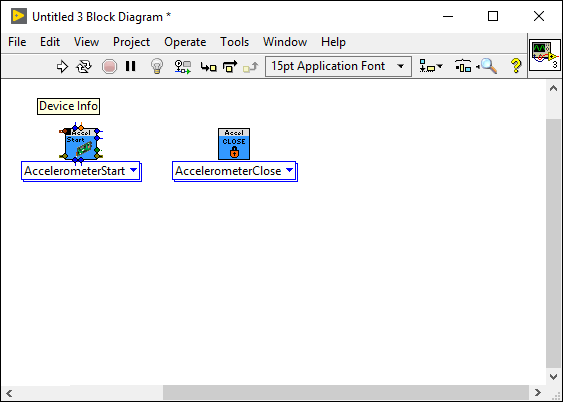Screen dimensions: 563x402
Task: Click the Step Into button
Action: (209, 67)
